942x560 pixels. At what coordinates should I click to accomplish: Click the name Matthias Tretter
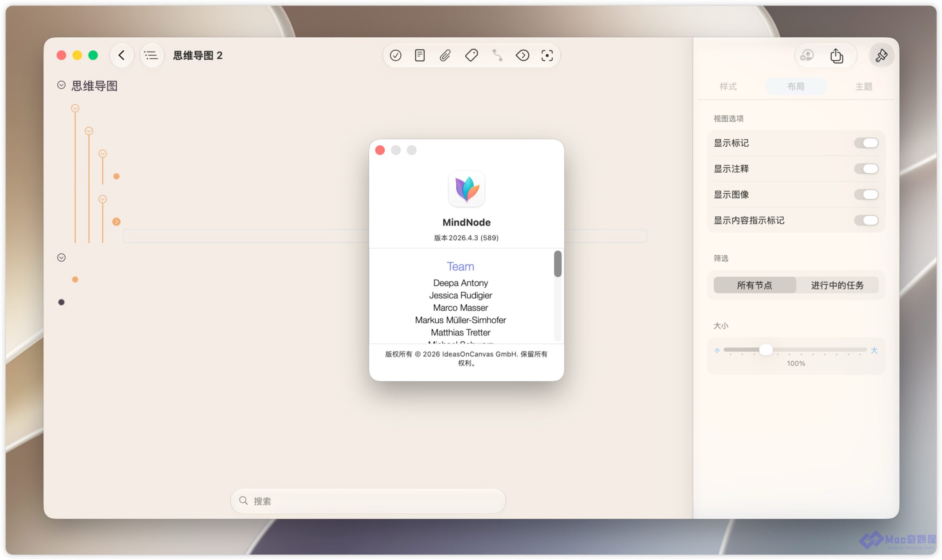(460, 333)
